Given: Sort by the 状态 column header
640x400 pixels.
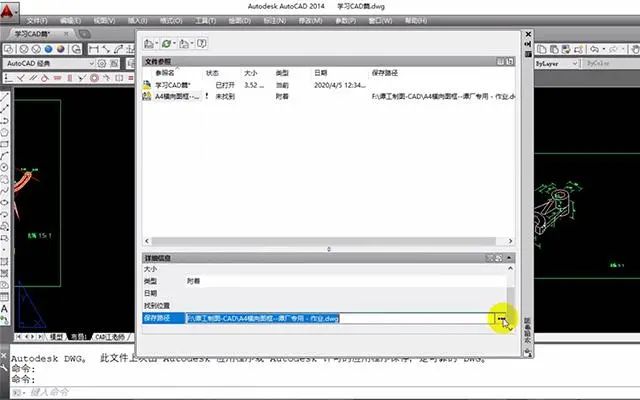Looking at the screenshot, I should [x=212, y=73].
